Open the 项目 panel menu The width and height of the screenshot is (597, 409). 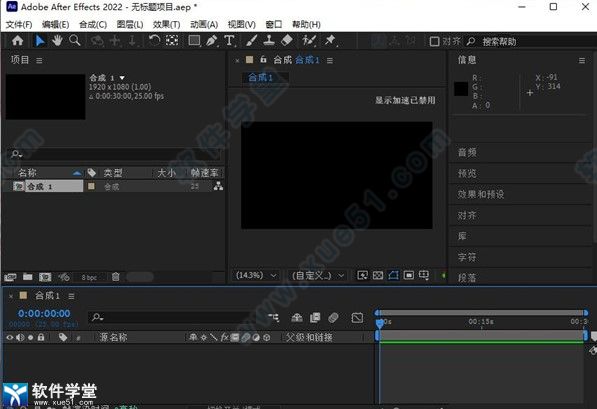pyautogui.click(x=39, y=60)
